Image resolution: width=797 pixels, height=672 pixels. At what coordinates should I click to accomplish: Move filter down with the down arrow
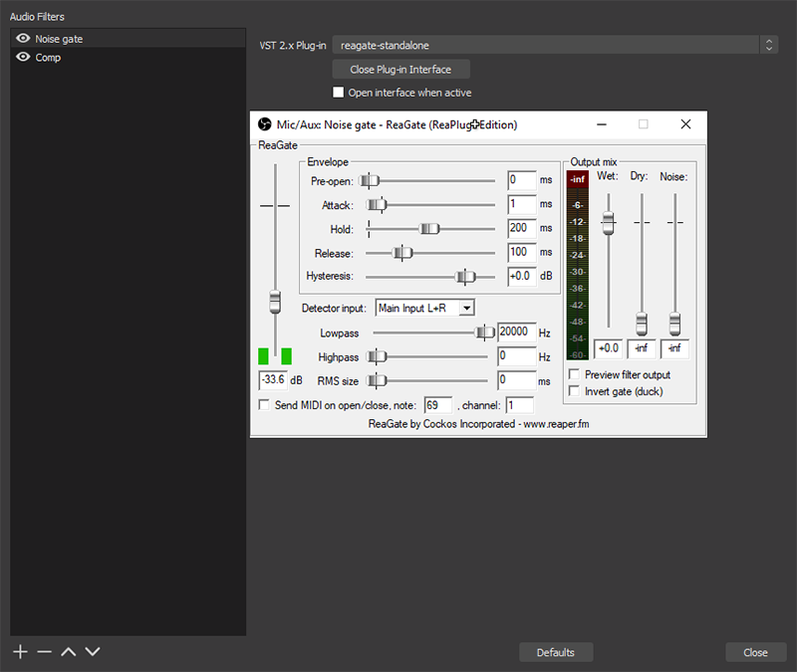pos(93,651)
